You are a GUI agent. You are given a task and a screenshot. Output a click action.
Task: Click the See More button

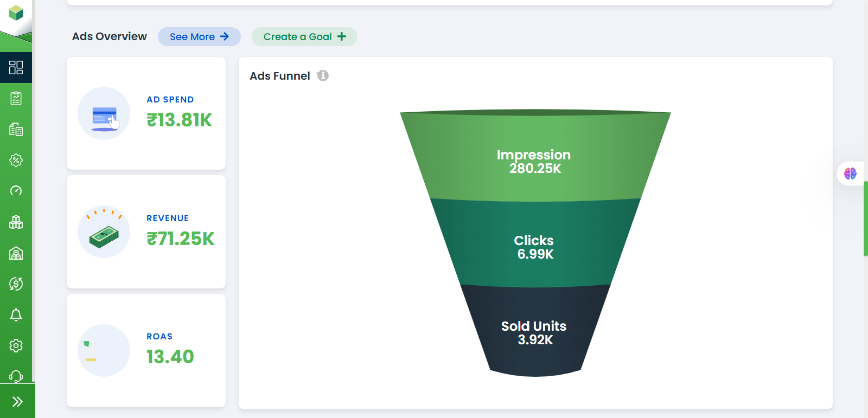pos(199,37)
